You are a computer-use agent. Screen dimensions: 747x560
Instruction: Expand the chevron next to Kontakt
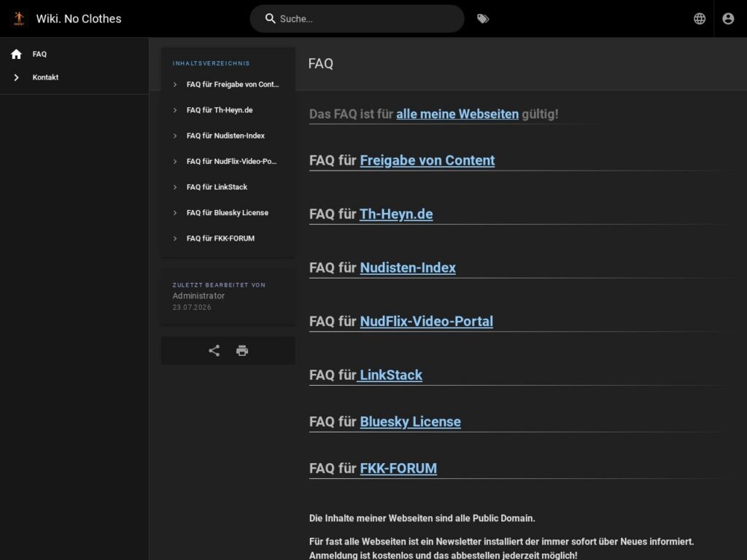pos(16,77)
